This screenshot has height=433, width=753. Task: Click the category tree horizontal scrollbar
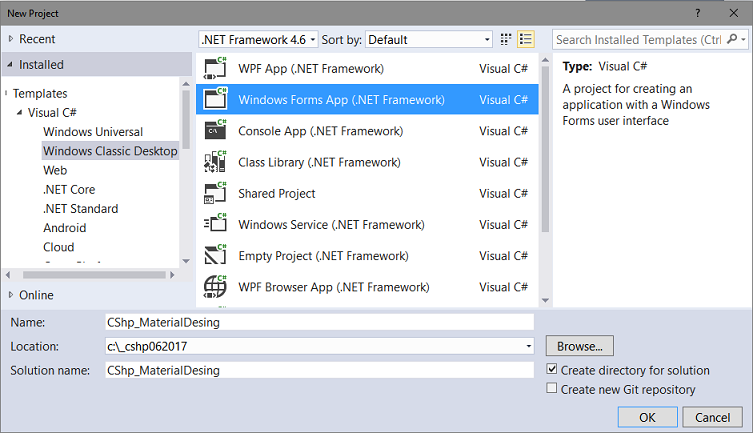coord(94,275)
